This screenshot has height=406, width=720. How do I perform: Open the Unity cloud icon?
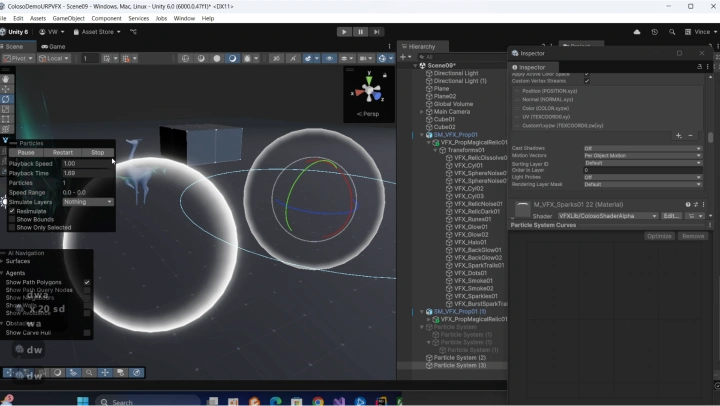[637, 32]
